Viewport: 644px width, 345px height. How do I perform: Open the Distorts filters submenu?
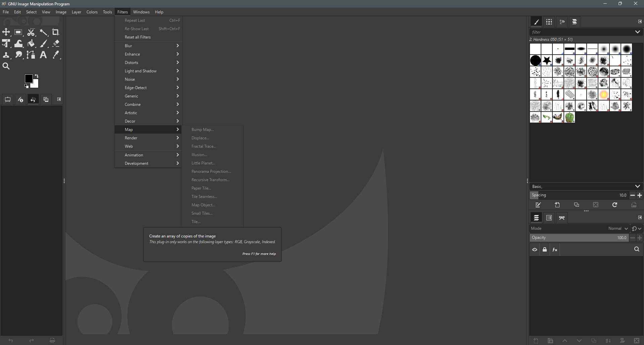click(x=148, y=63)
